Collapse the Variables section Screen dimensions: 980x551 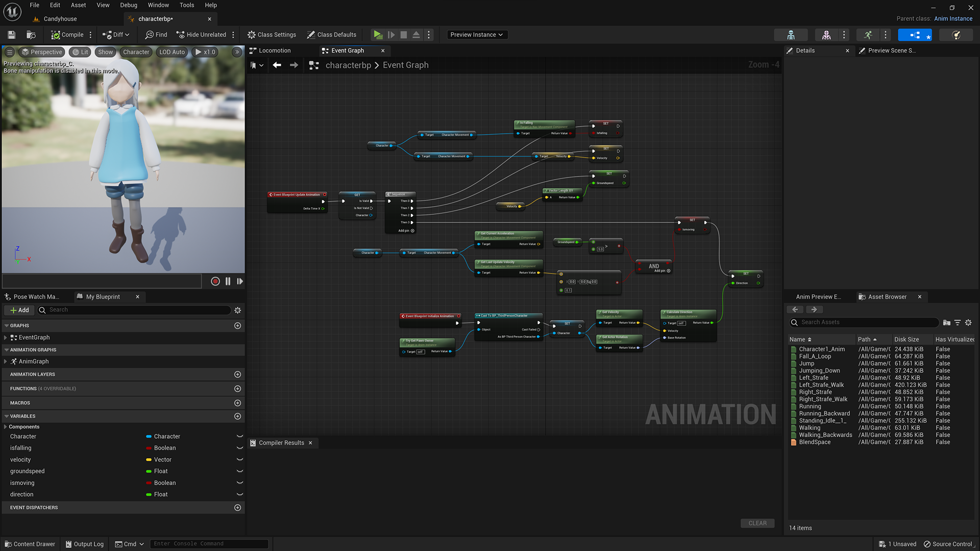7,416
